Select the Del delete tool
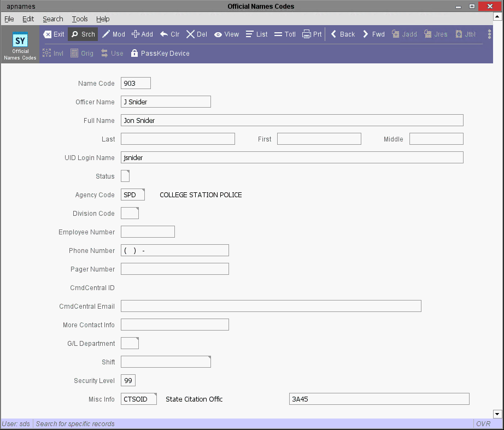The image size is (504, 430). click(x=196, y=34)
